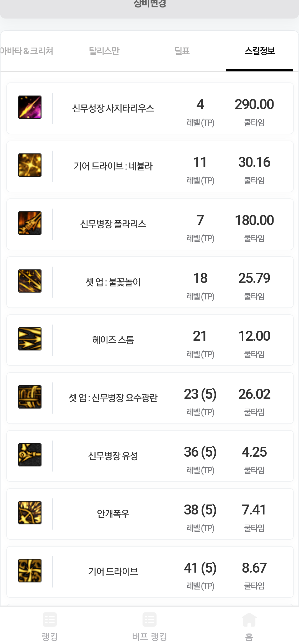Viewport: 299px width, 644px height.
Task: Click the 헤이즈 스톰 skill name
Action: pos(113,340)
